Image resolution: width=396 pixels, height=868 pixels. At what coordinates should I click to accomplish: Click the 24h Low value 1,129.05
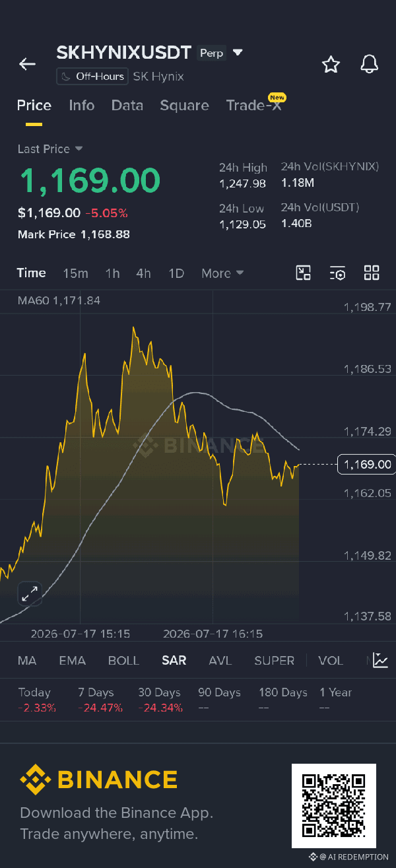click(242, 224)
